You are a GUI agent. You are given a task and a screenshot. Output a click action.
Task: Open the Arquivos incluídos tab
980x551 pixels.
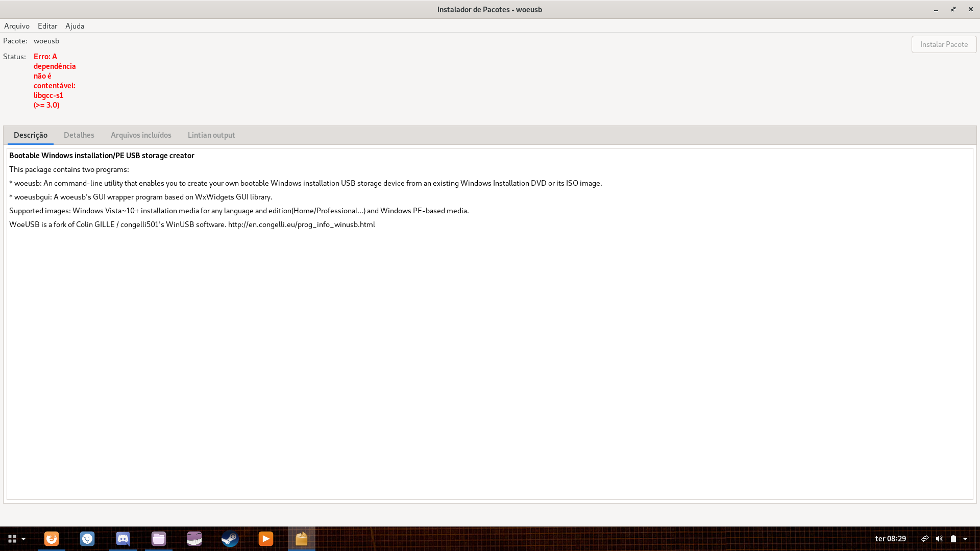point(141,135)
